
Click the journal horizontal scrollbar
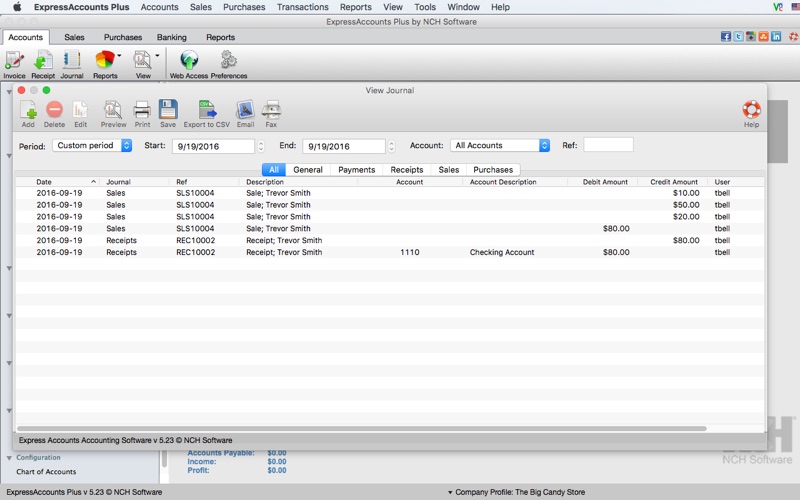(361, 429)
